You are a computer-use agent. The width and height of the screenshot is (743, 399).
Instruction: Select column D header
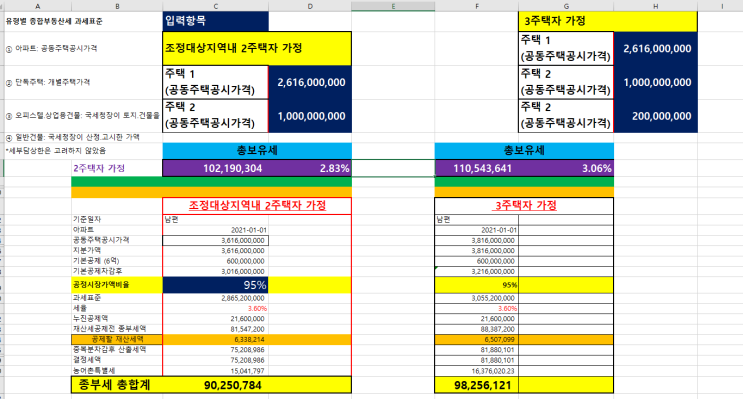(x=310, y=6)
